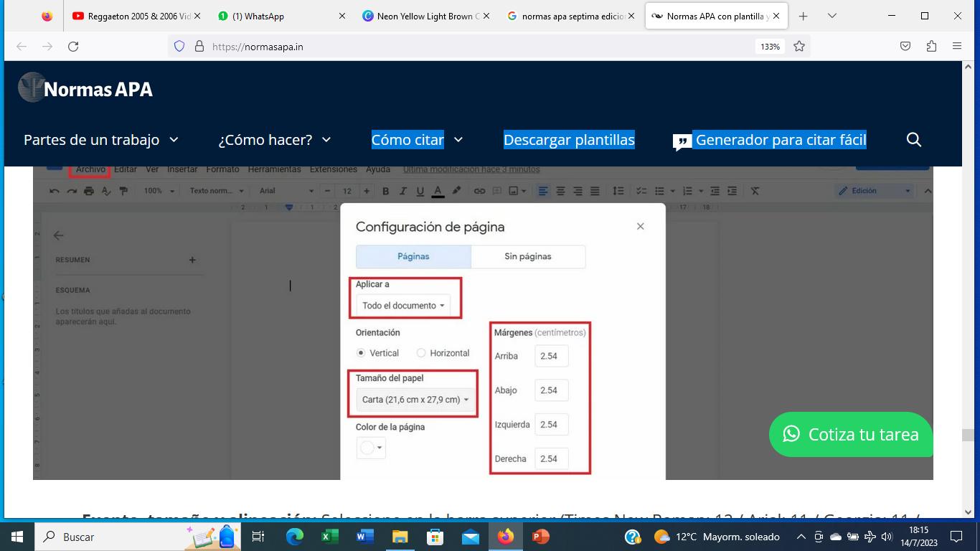Open Task View on the taskbar
This screenshot has height=551, width=980.
click(x=258, y=537)
